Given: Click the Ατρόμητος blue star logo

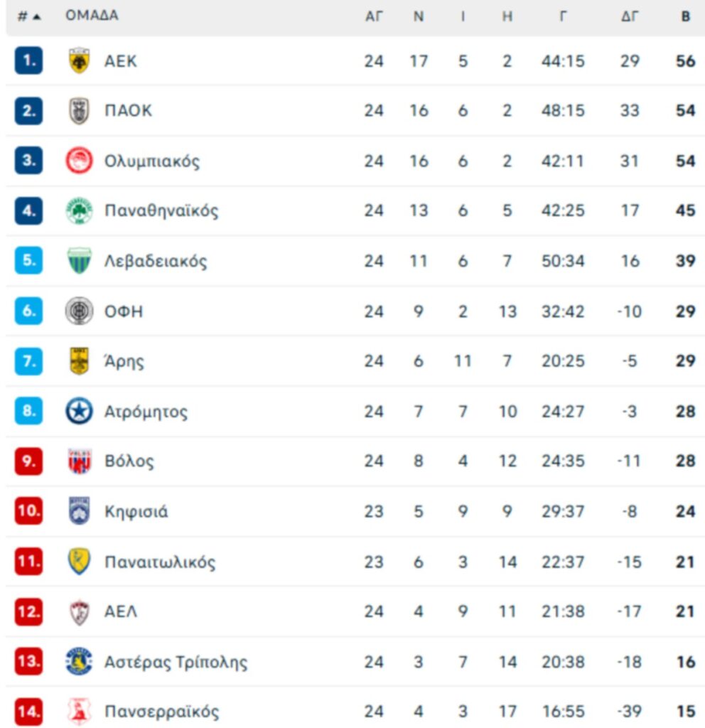Looking at the screenshot, I should [79, 412].
